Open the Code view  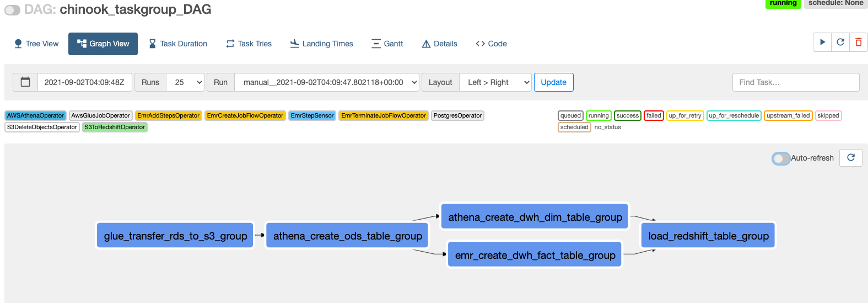[x=491, y=44]
